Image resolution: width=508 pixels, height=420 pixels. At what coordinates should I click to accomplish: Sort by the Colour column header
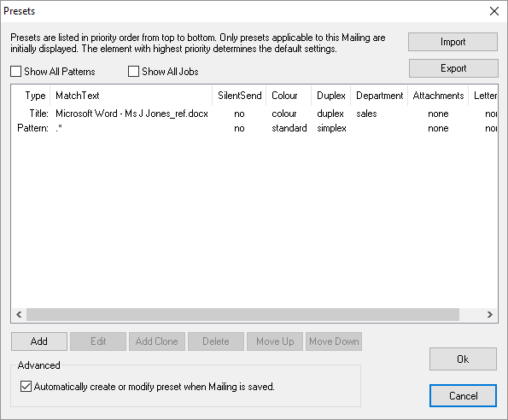tap(289, 96)
